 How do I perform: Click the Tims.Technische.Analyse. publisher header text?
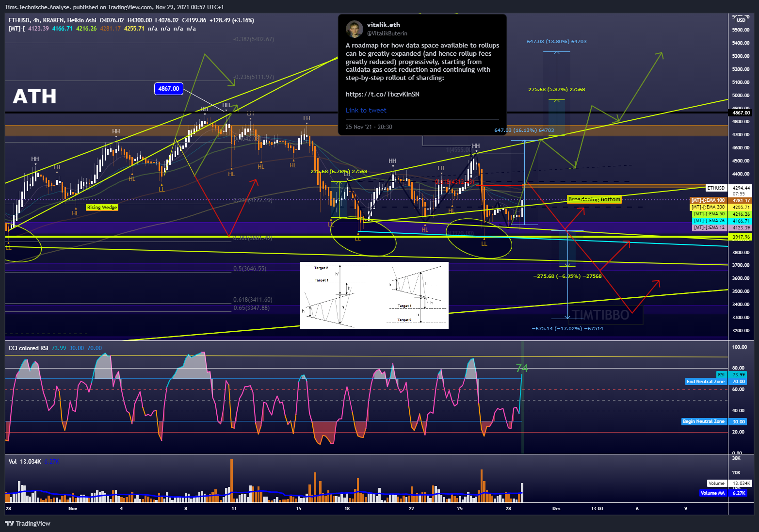[38, 7]
